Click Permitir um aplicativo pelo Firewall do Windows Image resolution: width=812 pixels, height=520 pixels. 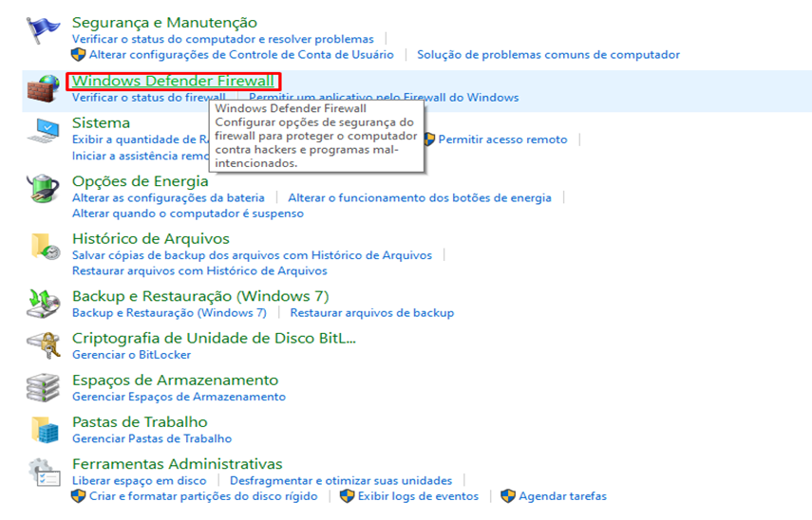coord(384,98)
